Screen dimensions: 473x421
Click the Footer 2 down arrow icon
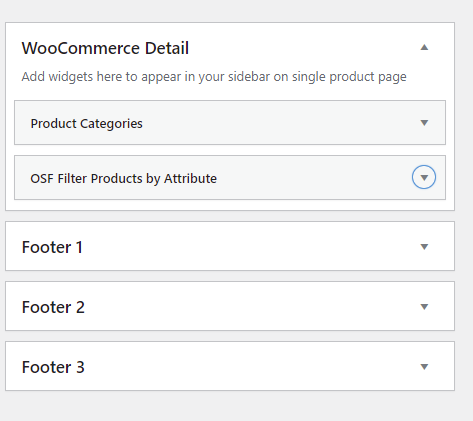click(424, 307)
